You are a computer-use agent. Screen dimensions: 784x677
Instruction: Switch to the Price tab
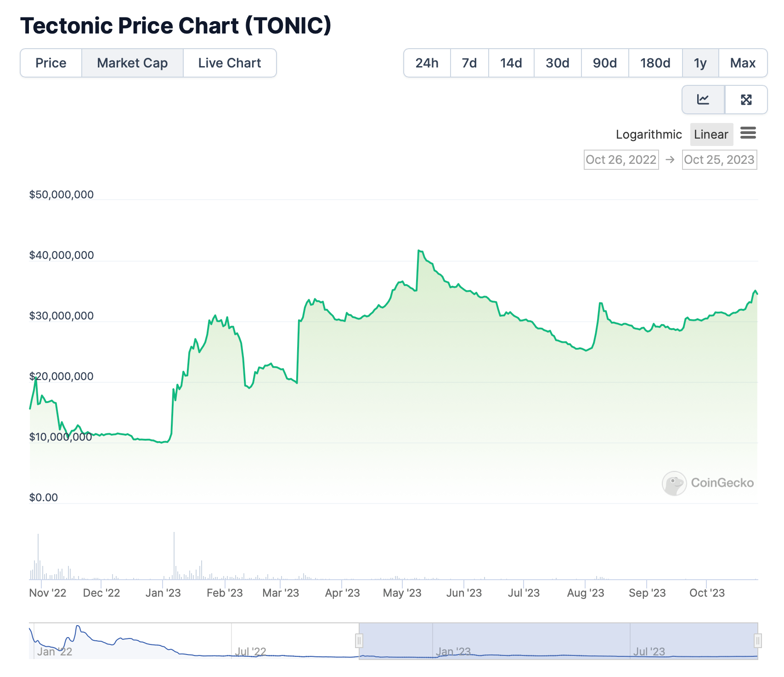pos(51,63)
